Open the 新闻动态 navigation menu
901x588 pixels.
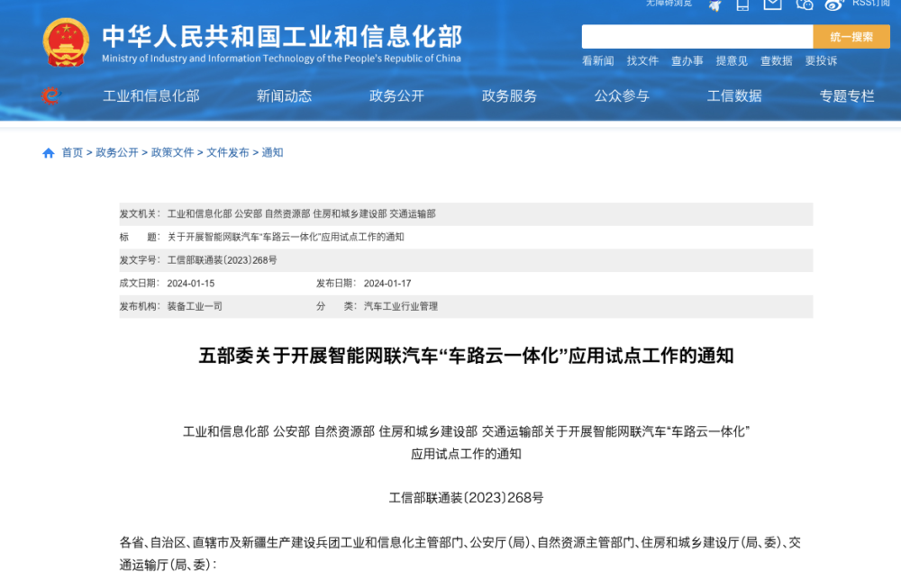284,96
